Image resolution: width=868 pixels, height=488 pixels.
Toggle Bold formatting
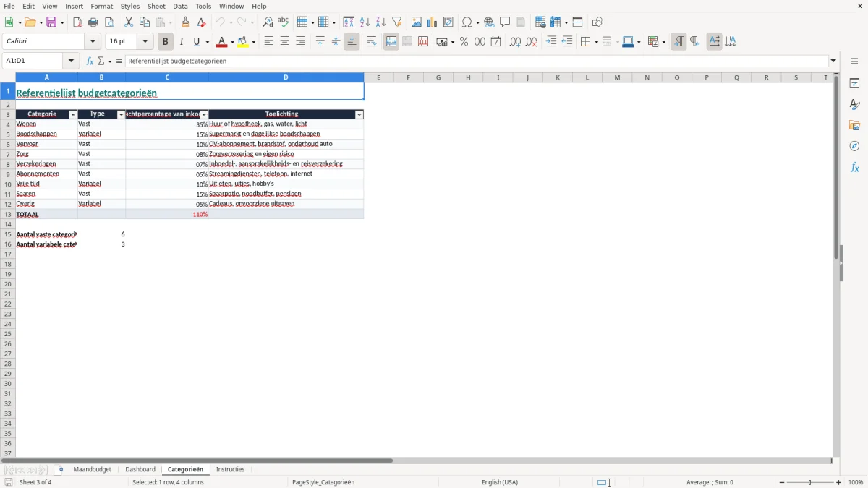click(166, 42)
